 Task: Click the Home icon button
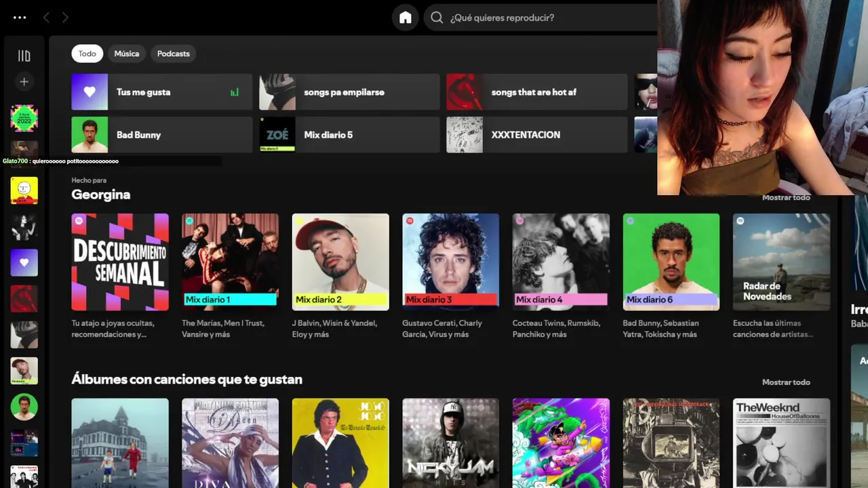(406, 18)
